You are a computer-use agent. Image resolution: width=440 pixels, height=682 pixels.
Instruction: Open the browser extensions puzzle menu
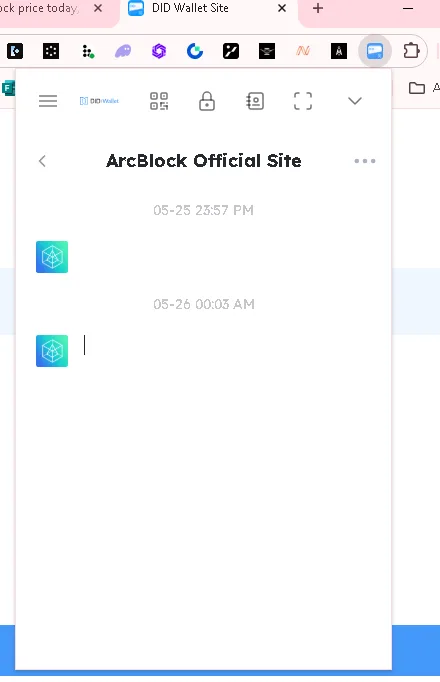[x=411, y=51]
